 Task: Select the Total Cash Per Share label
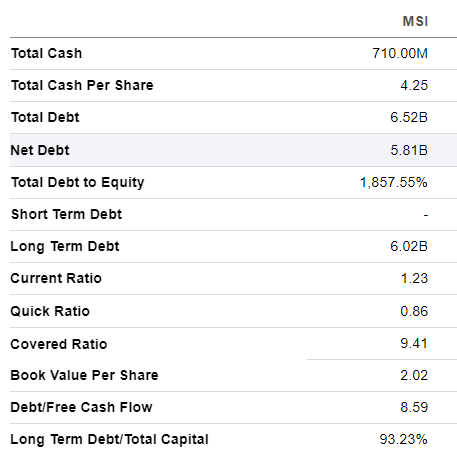coord(82,85)
